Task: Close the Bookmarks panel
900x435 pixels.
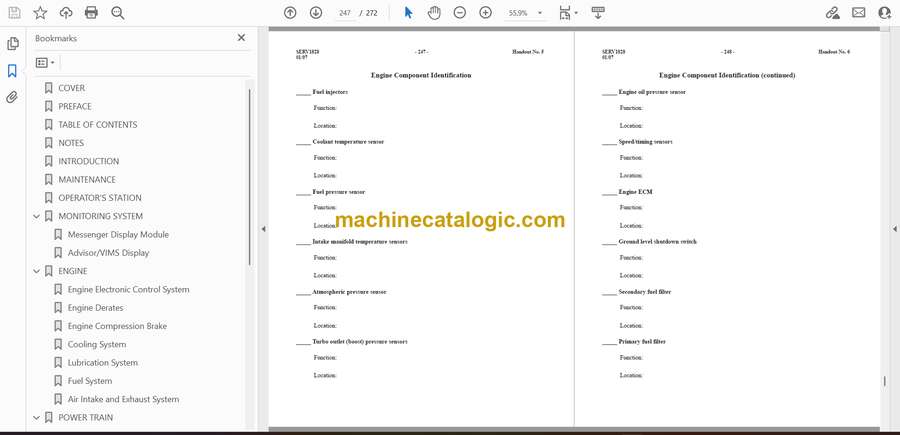Action: pyautogui.click(x=241, y=38)
